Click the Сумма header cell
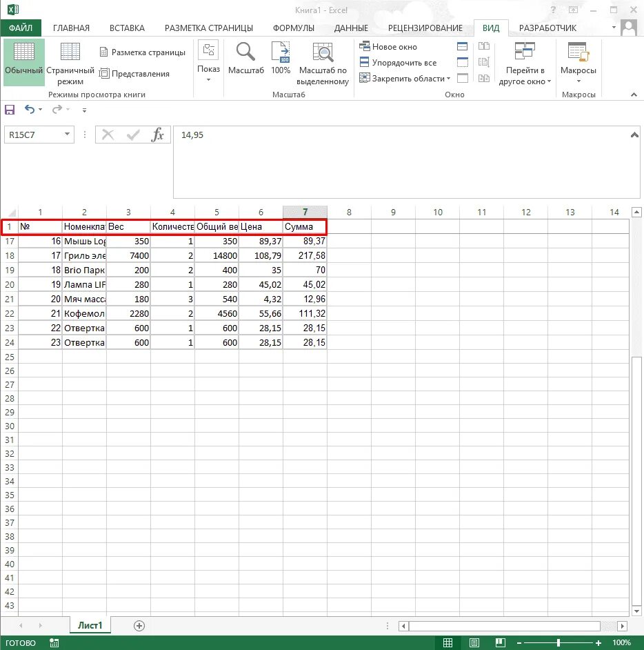Image resolution: width=644 pixels, height=650 pixels. [305, 227]
